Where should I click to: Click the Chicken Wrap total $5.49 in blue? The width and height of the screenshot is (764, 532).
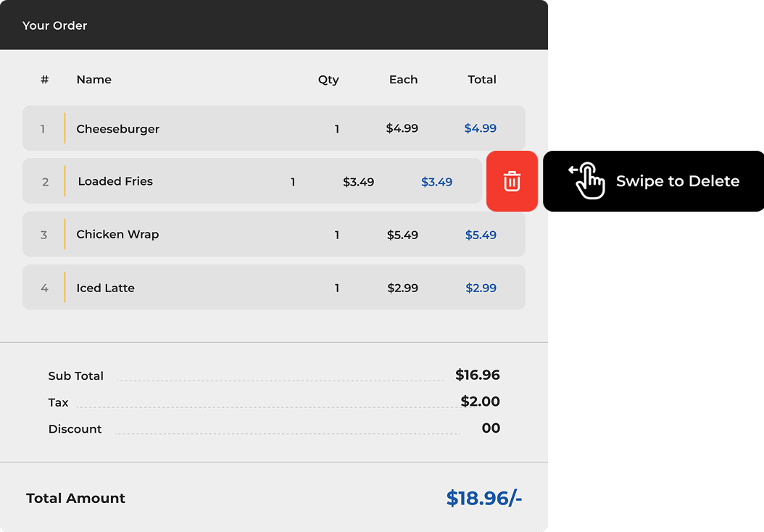tap(481, 235)
